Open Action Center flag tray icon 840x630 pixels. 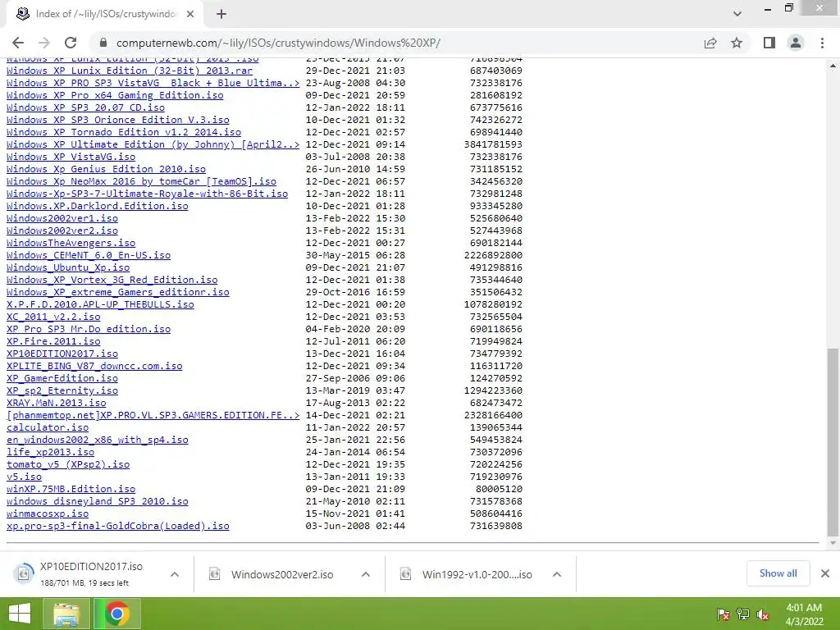(723, 614)
